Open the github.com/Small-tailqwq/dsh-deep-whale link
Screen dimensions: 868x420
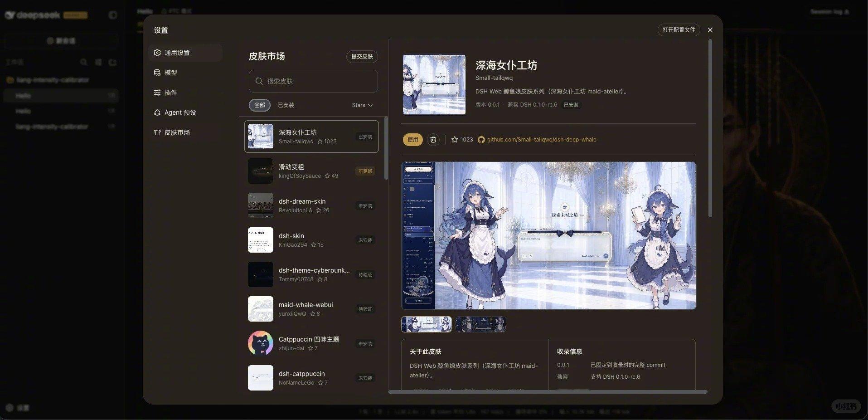542,140
